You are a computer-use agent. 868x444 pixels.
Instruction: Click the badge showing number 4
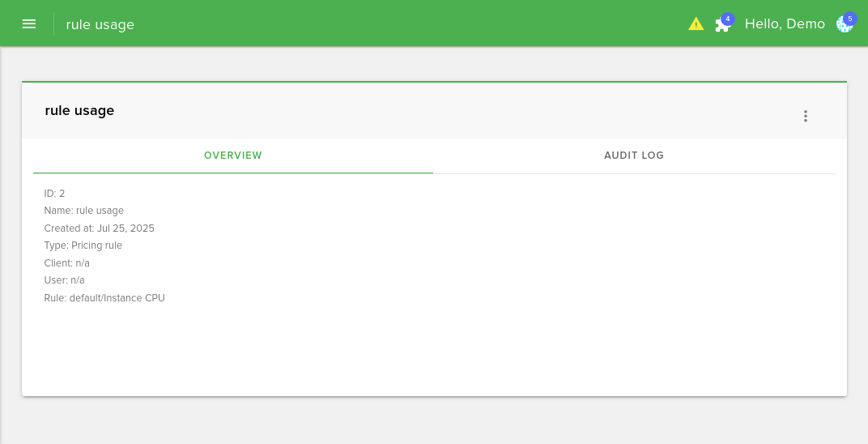(x=728, y=18)
